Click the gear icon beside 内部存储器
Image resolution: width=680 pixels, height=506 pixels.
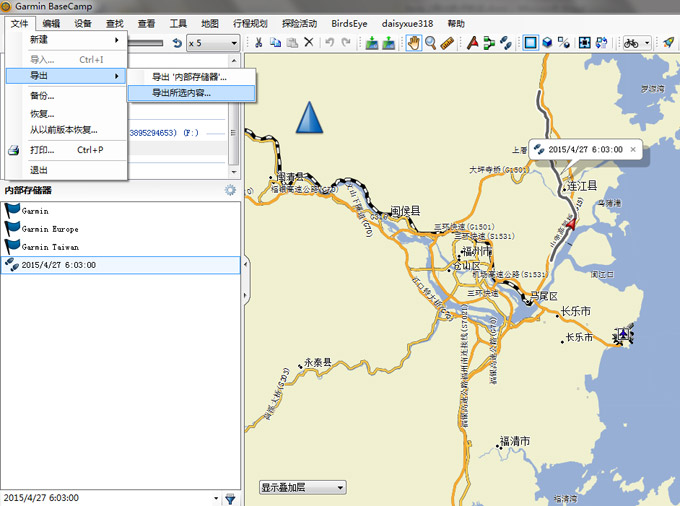pyautogui.click(x=230, y=190)
